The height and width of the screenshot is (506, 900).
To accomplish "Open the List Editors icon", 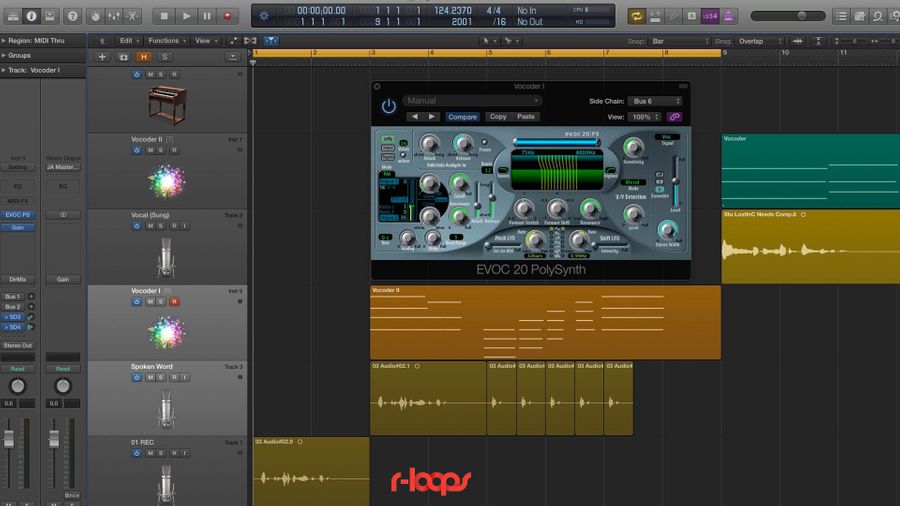I will [841, 16].
